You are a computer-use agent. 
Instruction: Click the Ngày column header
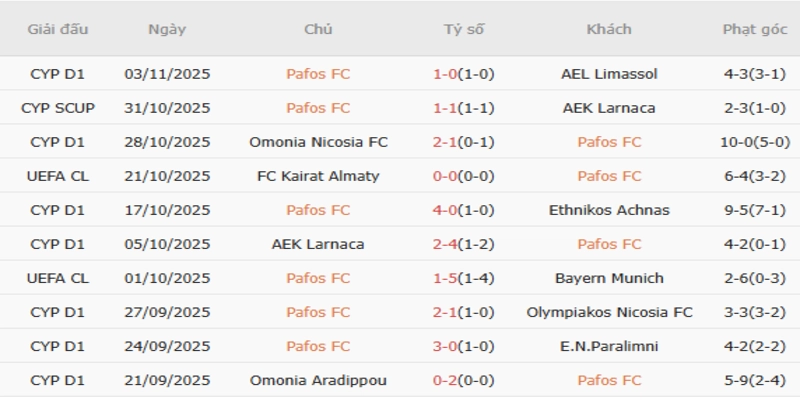(167, 29)
